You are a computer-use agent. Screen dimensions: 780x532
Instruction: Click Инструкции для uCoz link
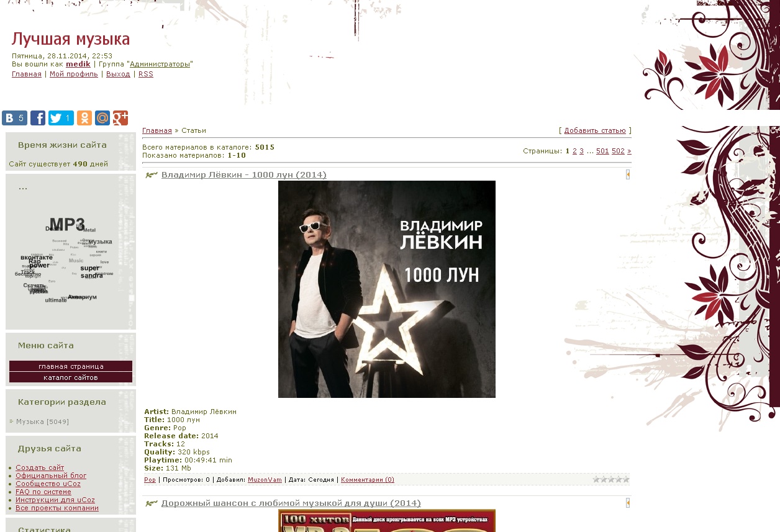(x=55, y=500)
